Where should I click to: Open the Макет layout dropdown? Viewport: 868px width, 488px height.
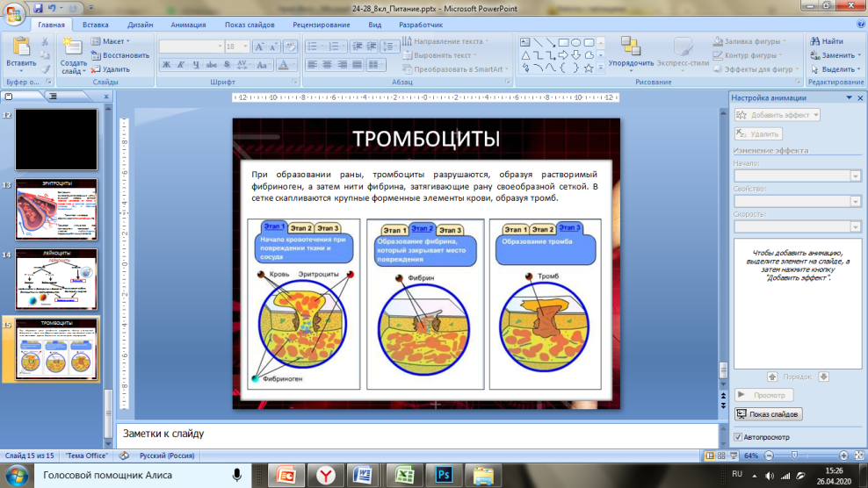tap(114, 41)
